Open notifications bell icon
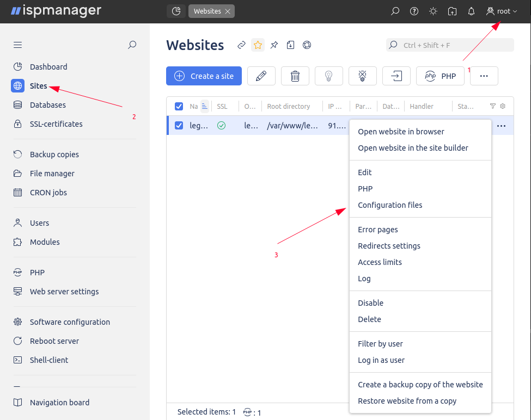531x420 pixels. pyautogui.click(x=472, y=11)
